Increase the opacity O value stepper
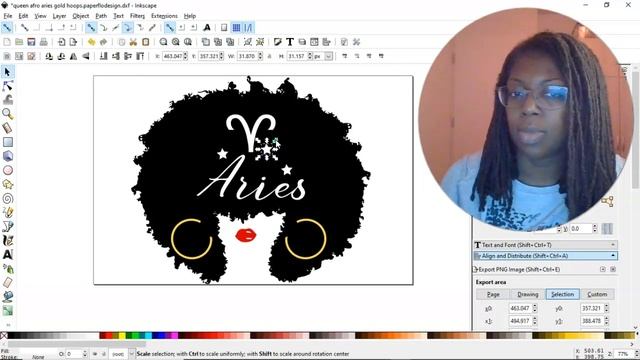The image size is (640, 360). (85, 352)
